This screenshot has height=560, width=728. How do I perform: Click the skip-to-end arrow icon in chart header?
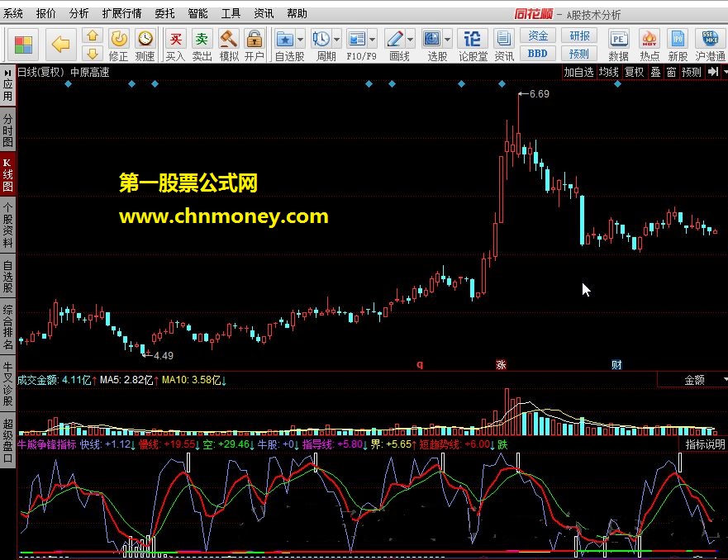pos(712,72)
